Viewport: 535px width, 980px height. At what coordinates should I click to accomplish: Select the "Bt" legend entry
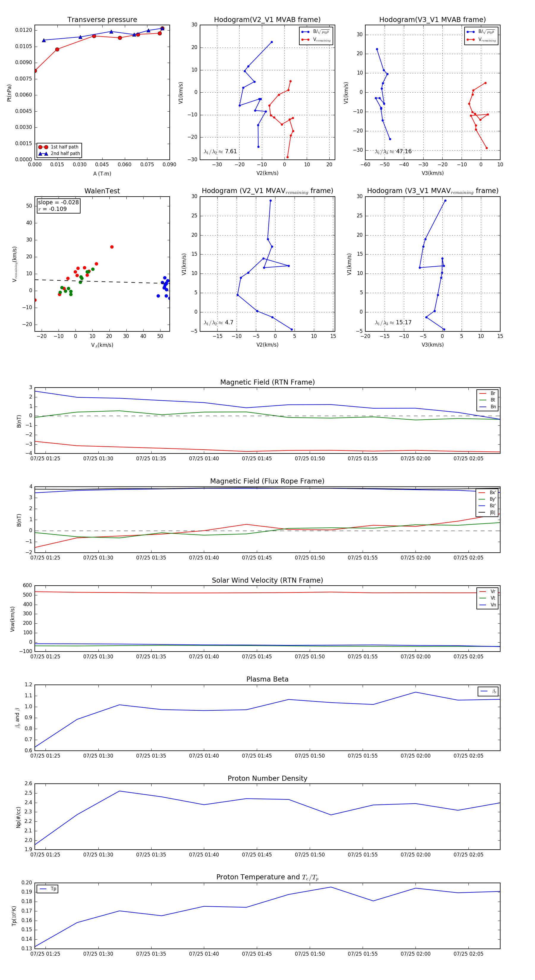pos(487,400)
